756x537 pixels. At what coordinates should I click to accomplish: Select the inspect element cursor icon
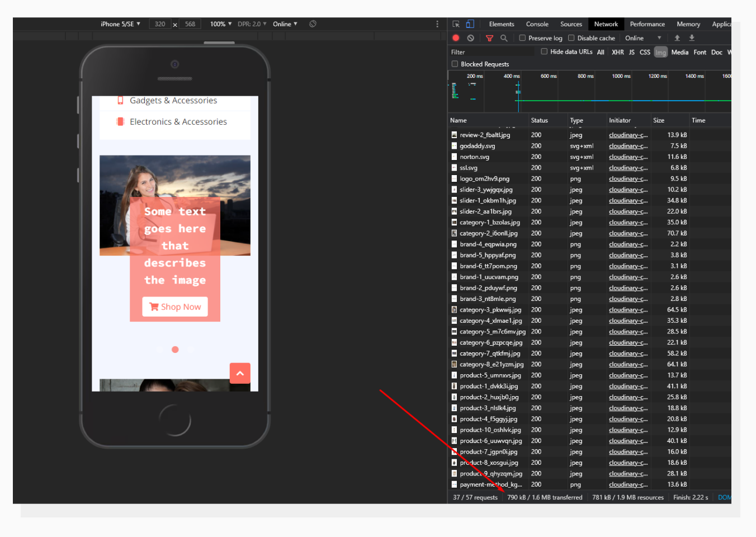pyautogui.click(x=455, y=24)
